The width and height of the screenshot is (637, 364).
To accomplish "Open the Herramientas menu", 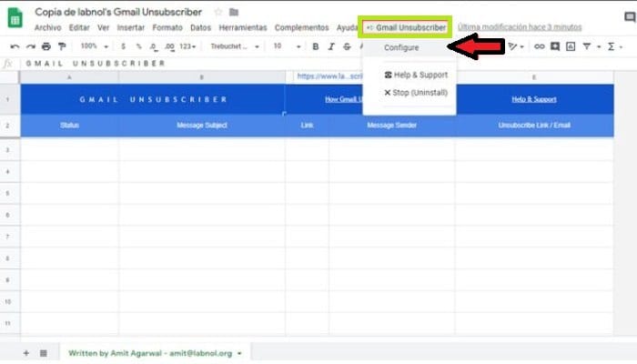I will pos(243,27).
